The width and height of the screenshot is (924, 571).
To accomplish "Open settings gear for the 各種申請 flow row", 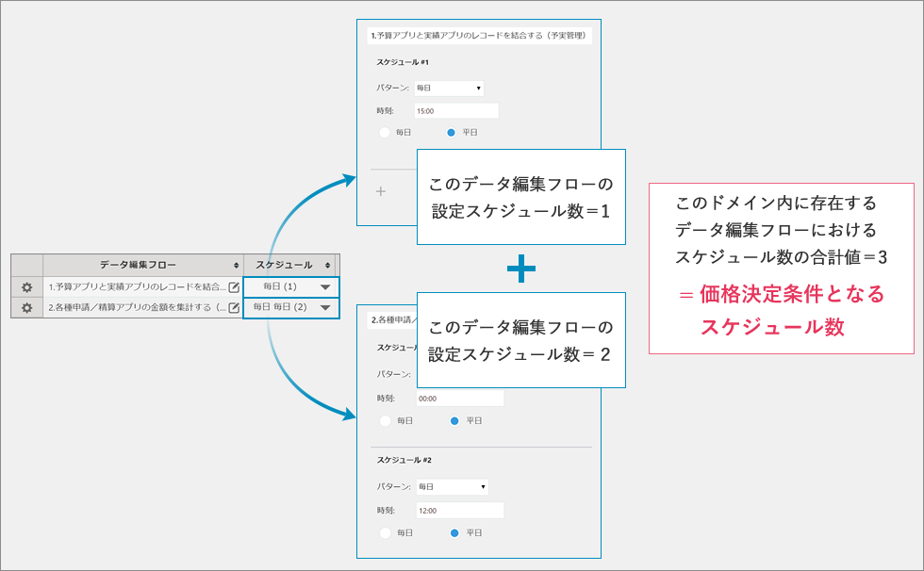I will tap(26, 308).
